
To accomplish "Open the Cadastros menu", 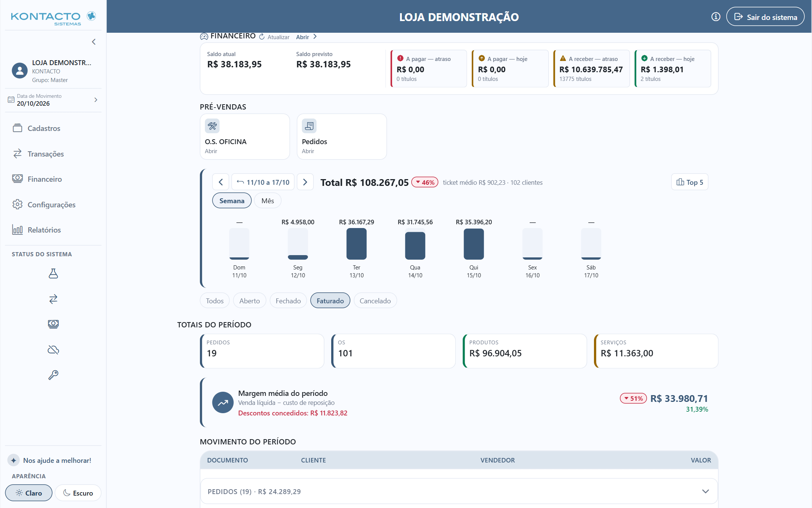I will [53, 128].
